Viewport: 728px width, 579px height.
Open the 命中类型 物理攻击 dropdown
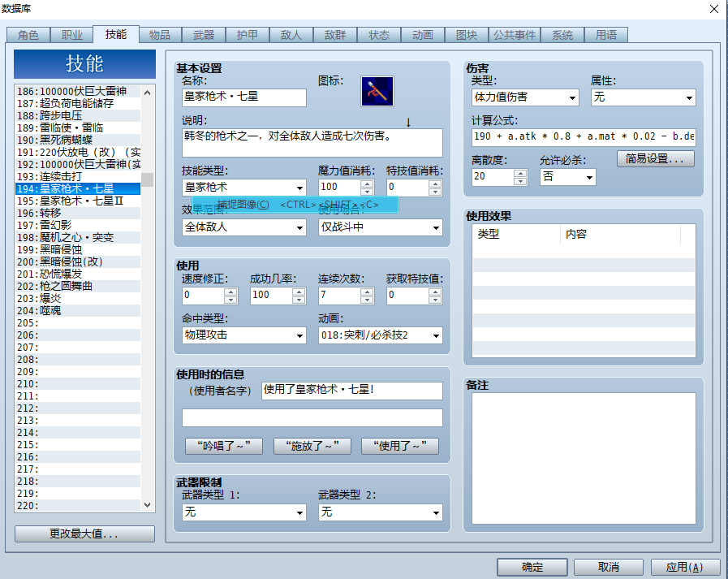[243, 335]
